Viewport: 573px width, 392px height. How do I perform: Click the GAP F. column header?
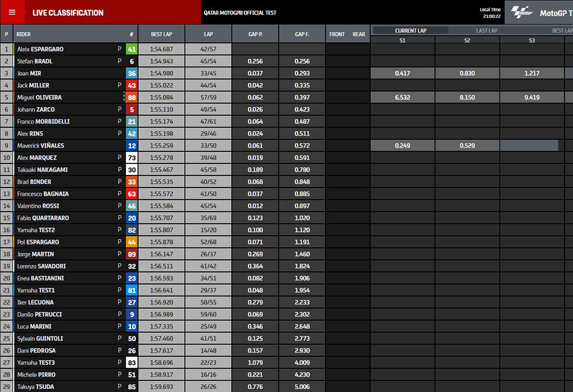302,34
